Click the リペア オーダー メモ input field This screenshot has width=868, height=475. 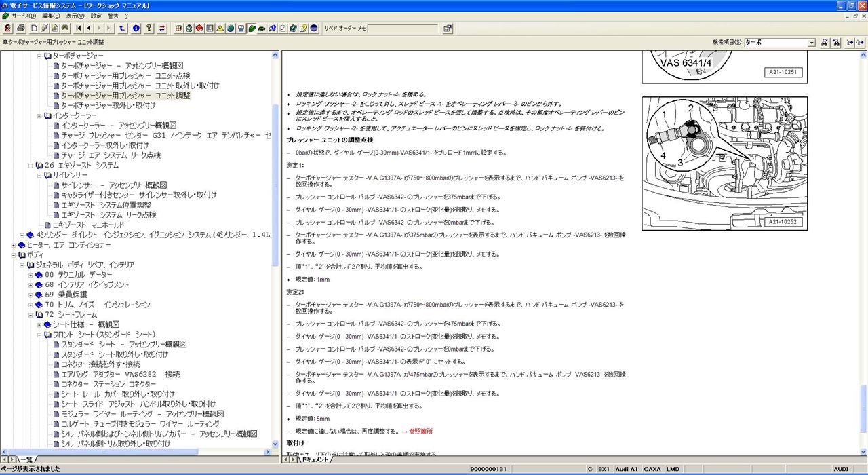click(x=403, y=28)
